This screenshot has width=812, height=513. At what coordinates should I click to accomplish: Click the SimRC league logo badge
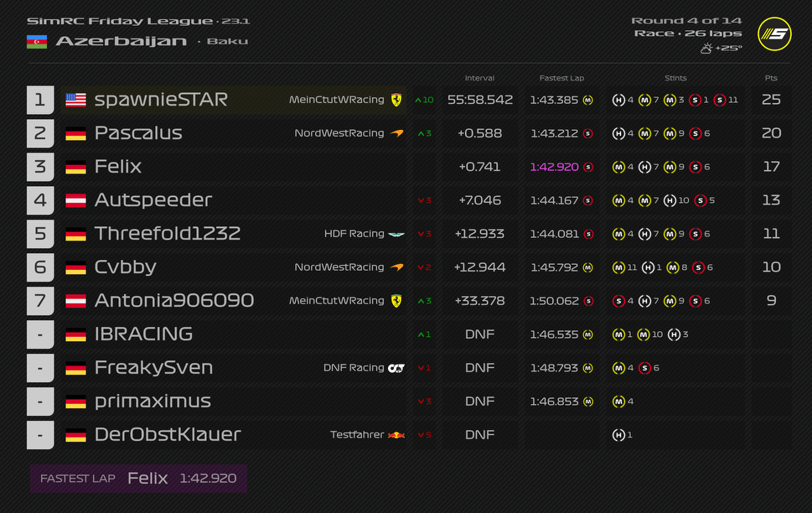point(773,34)
